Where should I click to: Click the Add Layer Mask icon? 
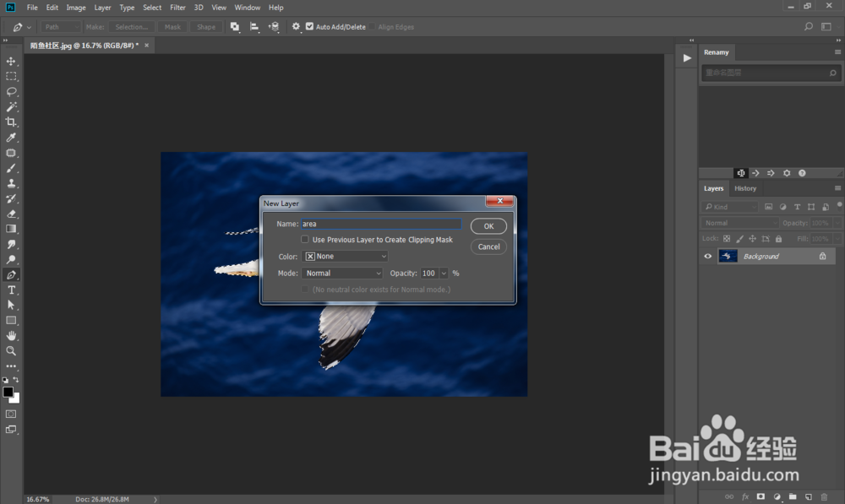click(760, 496)
